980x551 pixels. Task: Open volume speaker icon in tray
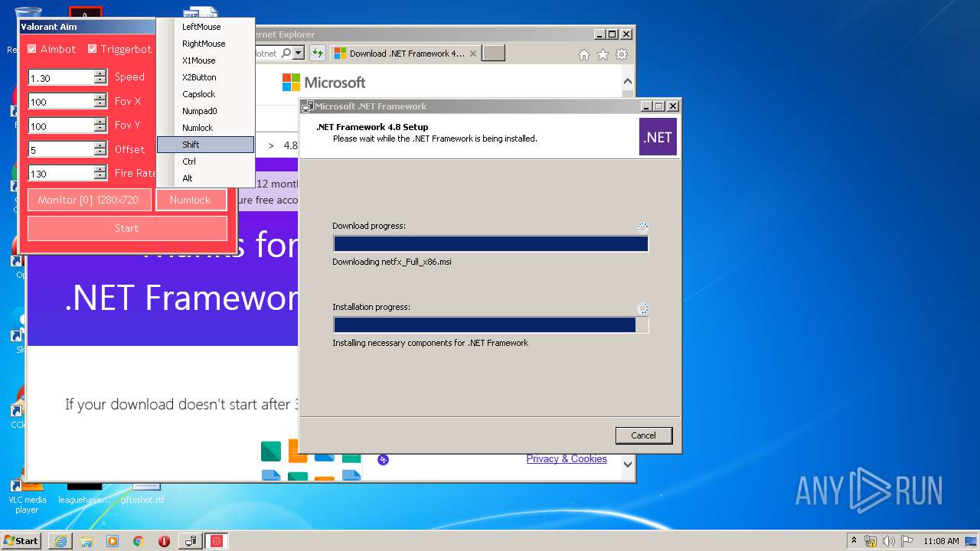(x=889, y=541)
